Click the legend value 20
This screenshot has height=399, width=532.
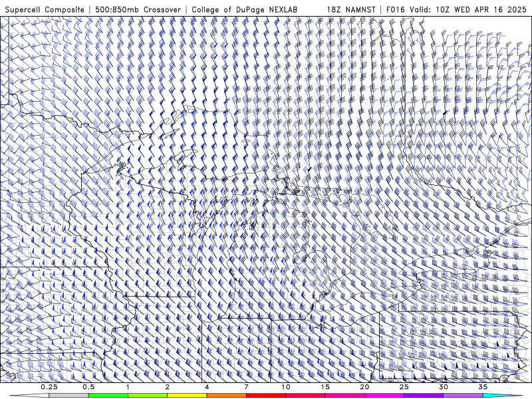click(364, 387)
